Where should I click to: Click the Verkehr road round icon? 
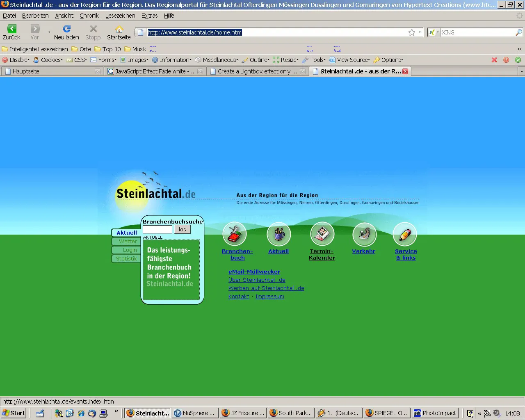364,235
